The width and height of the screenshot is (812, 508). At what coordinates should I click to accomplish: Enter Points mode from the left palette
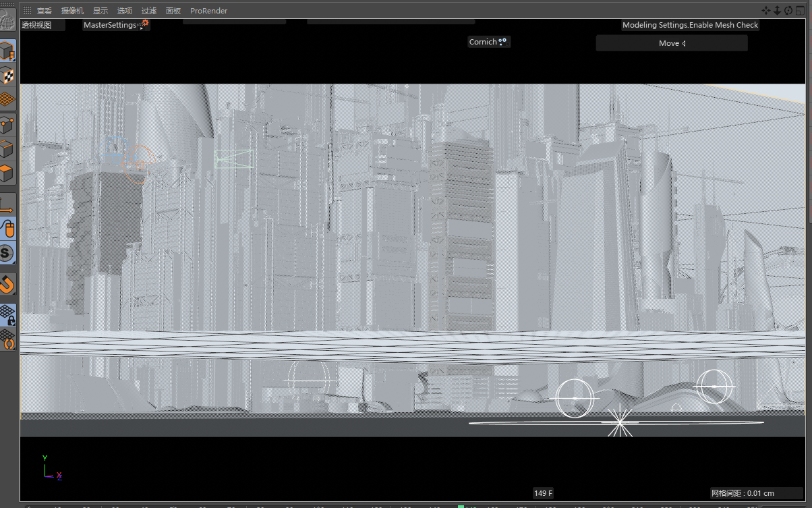pos(7,125)
